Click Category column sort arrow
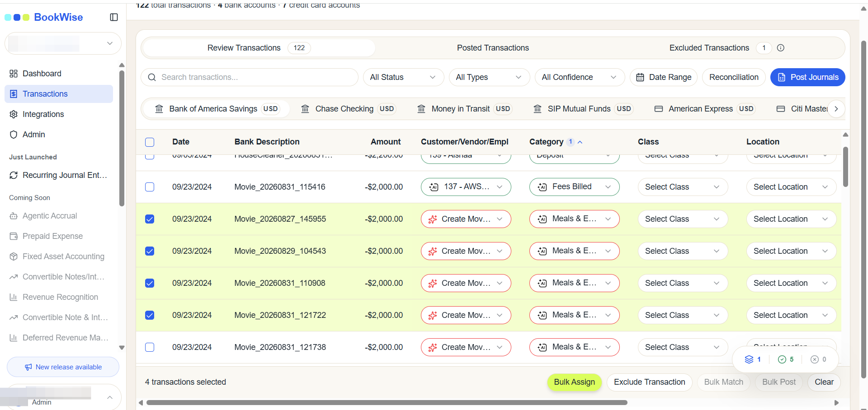This screenshot has width=868, height=410. pyautogui.click(x=580, y=142)
